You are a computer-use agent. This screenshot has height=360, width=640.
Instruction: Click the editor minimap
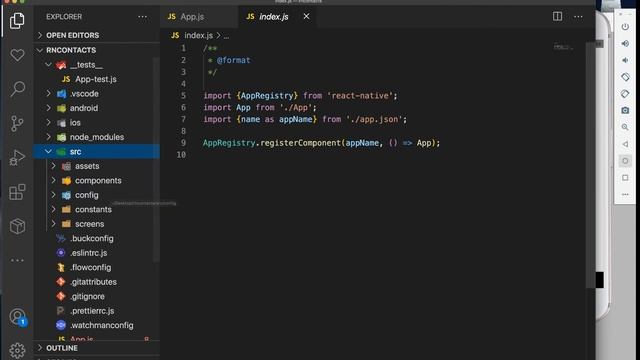[x=563, y=47]
